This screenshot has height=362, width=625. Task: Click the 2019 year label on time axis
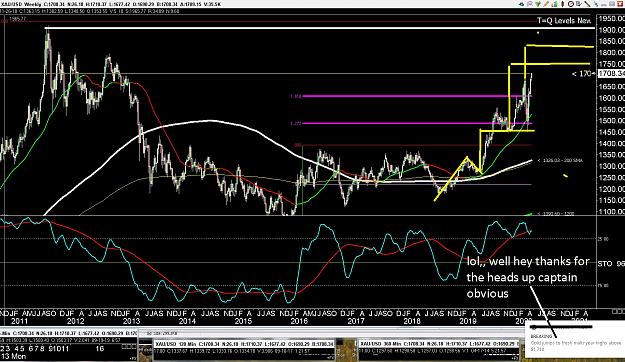click(x=468, y=321)
